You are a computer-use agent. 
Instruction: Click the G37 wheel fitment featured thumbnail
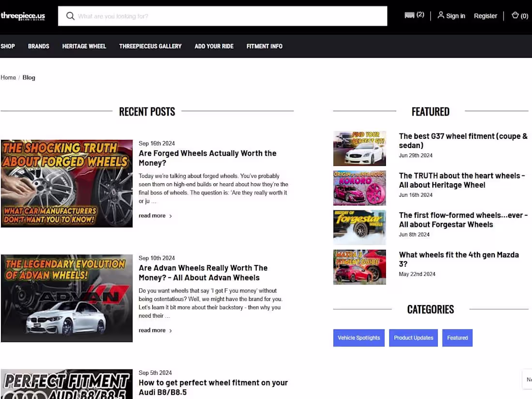(x=359, y=148)
